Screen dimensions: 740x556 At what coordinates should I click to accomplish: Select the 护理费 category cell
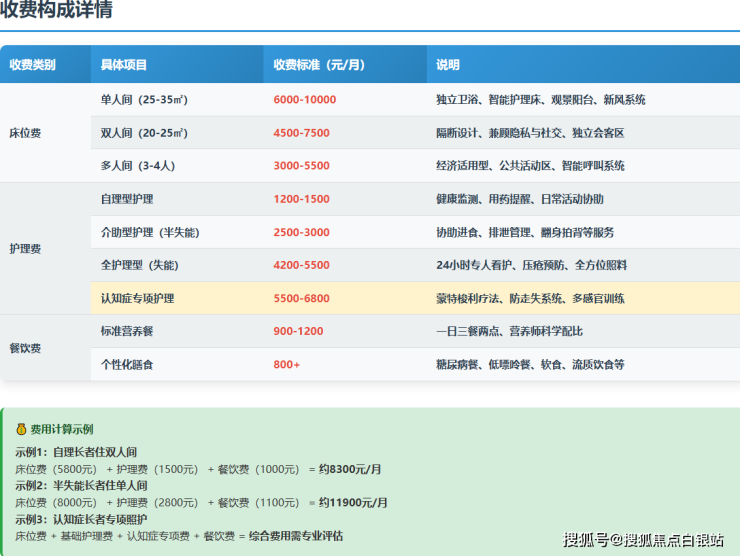click(x=25, y=249)
